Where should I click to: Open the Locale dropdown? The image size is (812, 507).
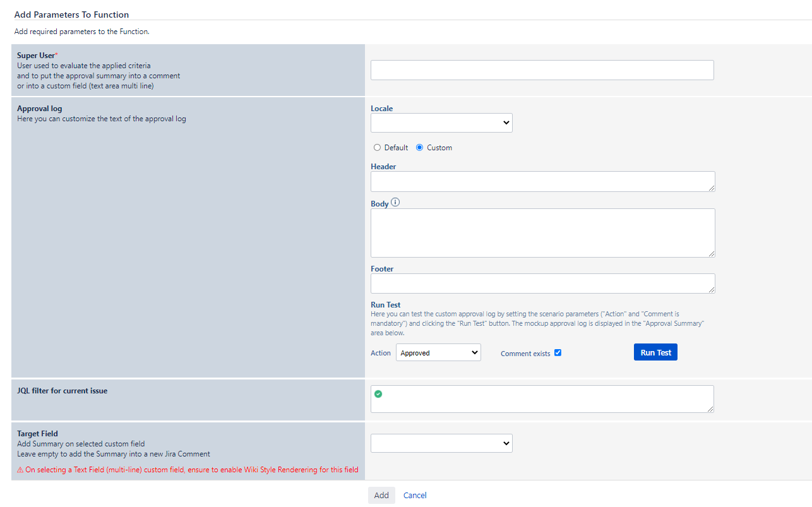[441, 123]
